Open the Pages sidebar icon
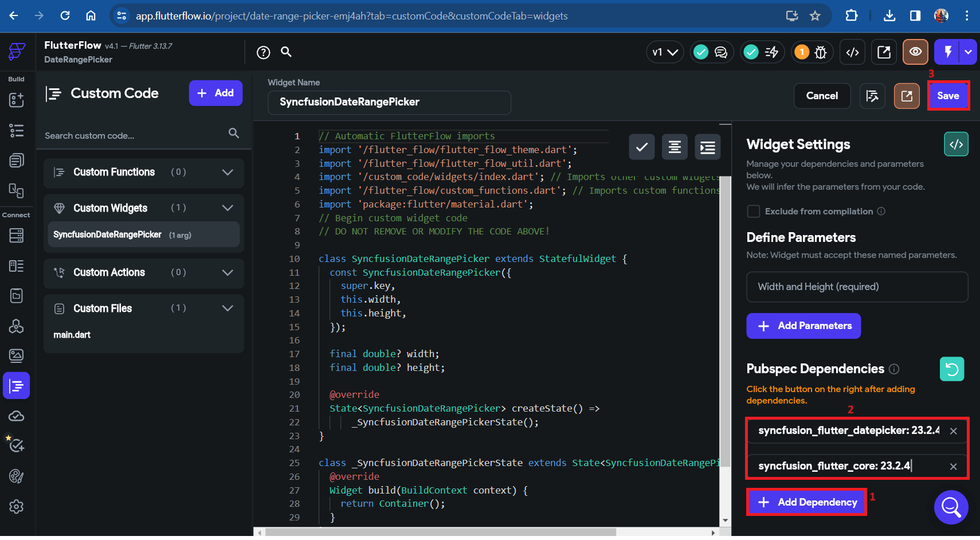980x540 pixels. [17, 161]
